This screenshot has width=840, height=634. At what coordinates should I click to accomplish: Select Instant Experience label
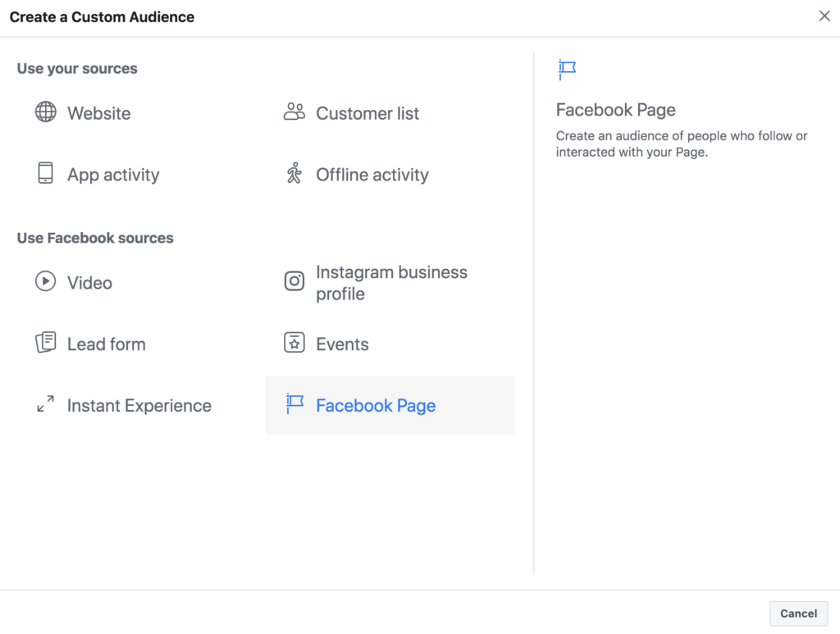click(139, 405)
